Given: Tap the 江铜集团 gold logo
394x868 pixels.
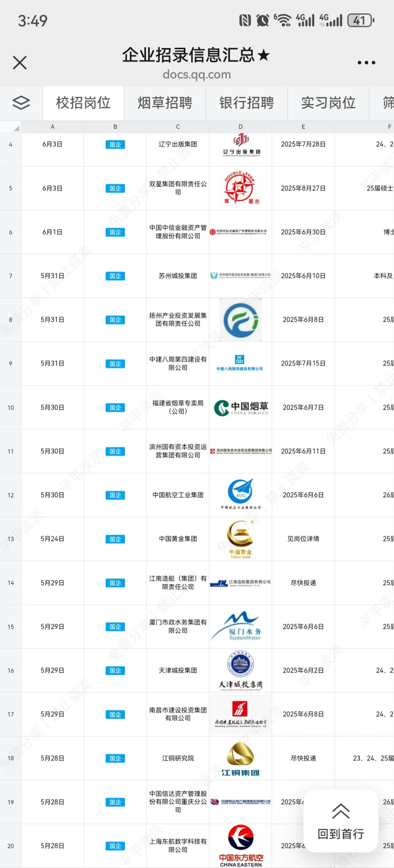Looking at the screenshot, I should [x=240, y=759].
